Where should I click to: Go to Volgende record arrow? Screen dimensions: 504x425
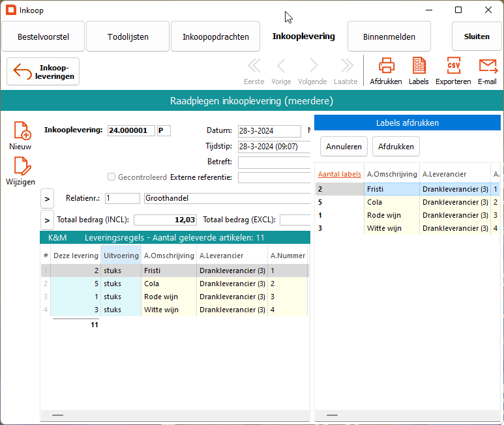point(314,66)
